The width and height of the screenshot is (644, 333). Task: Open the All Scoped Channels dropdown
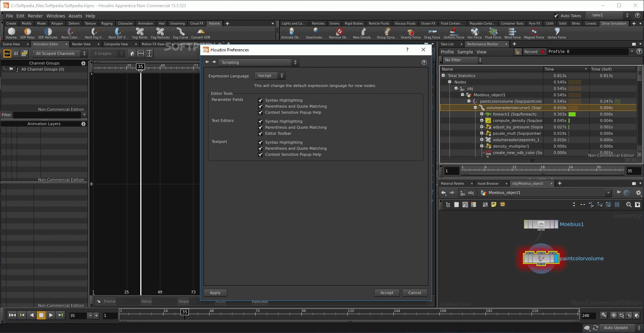pos(60,53)
